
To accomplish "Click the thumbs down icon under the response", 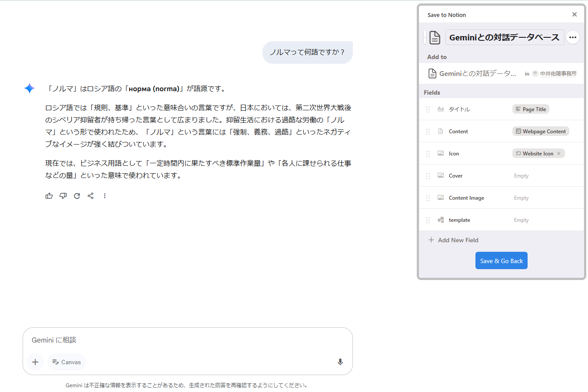I will [63, 196].
